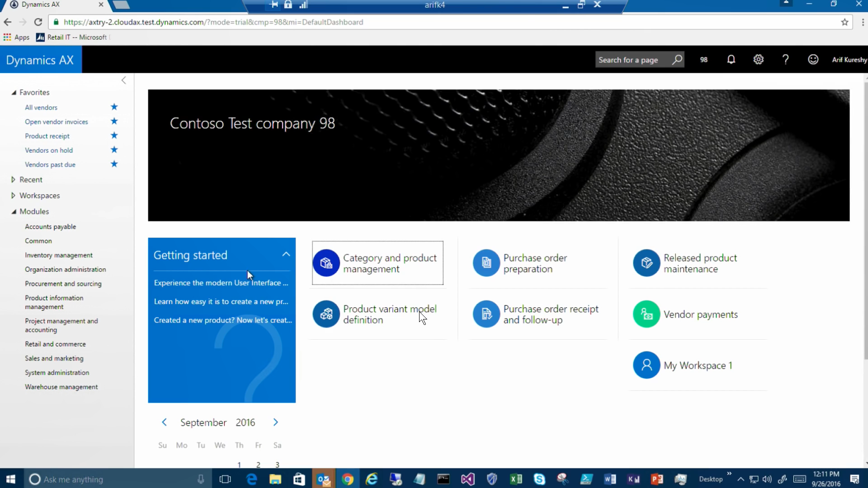Click the 'Learn how easy it is to create' link

pos(221,301)
